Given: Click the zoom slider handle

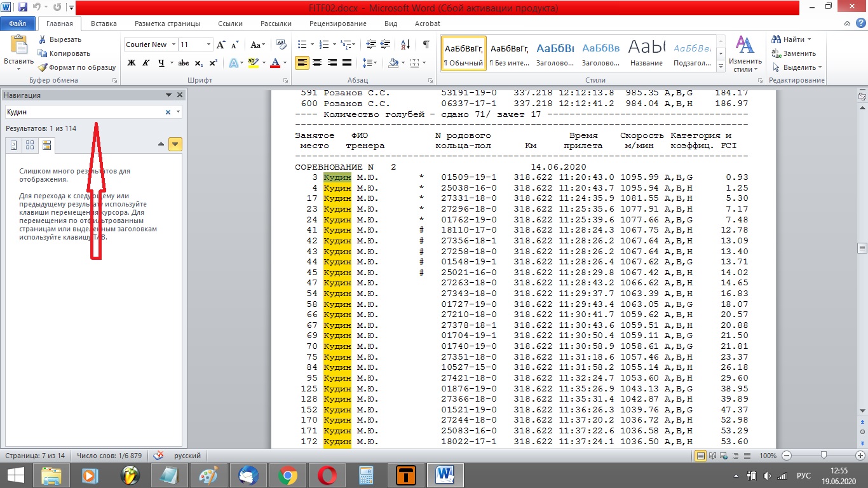Looking at the screenshot, I should 824,456.
